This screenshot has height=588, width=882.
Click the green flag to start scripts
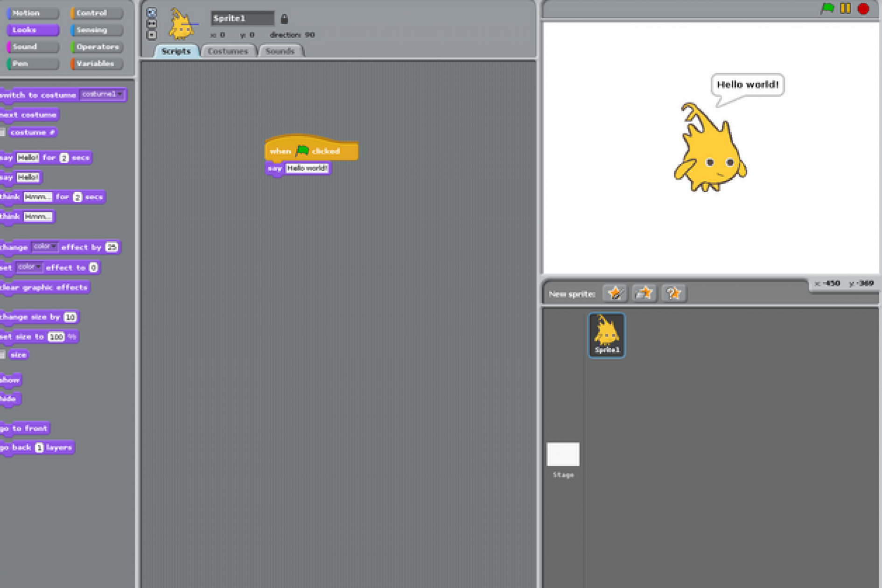point(827,8)
